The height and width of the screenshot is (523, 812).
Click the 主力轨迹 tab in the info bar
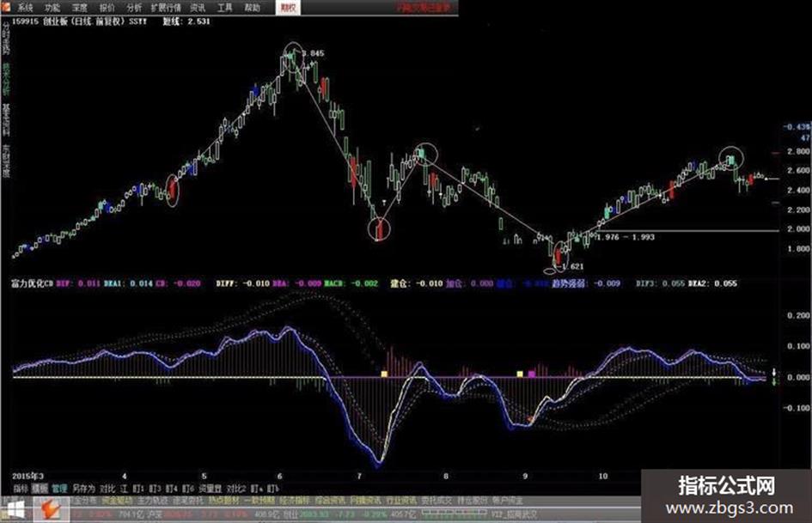152,501
